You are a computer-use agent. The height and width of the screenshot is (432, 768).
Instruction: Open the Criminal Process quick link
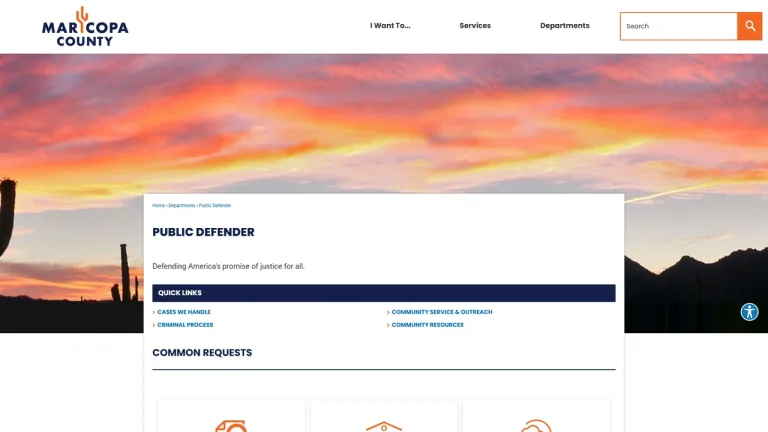tap(185, 325)
